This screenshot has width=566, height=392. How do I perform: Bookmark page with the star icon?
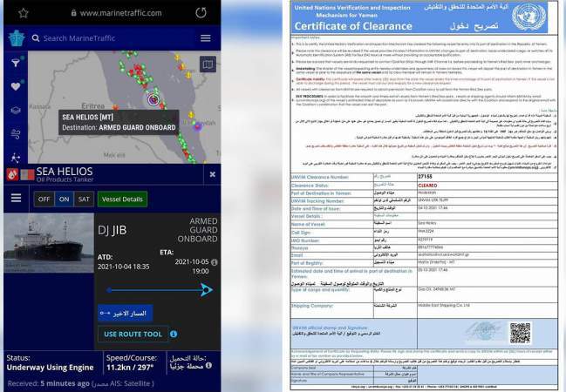[x=24, y=13]
